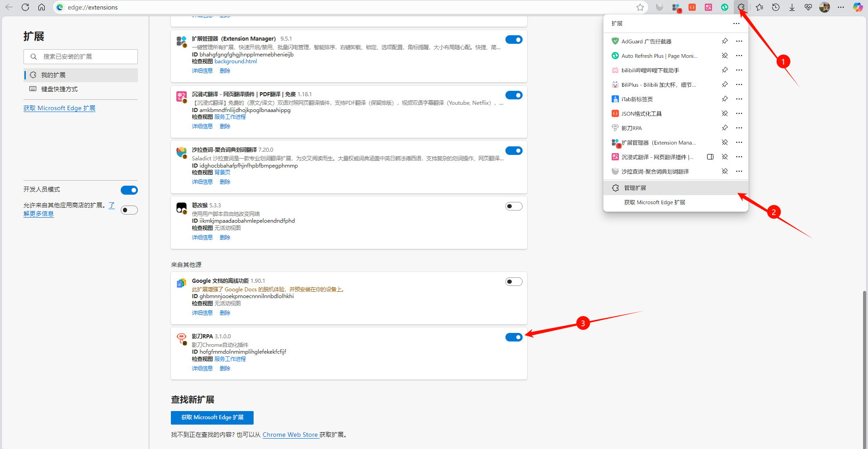Click the JSON formatter toolbar icon
Viewport: 868px width, 449px height.
tap(692, 7)
